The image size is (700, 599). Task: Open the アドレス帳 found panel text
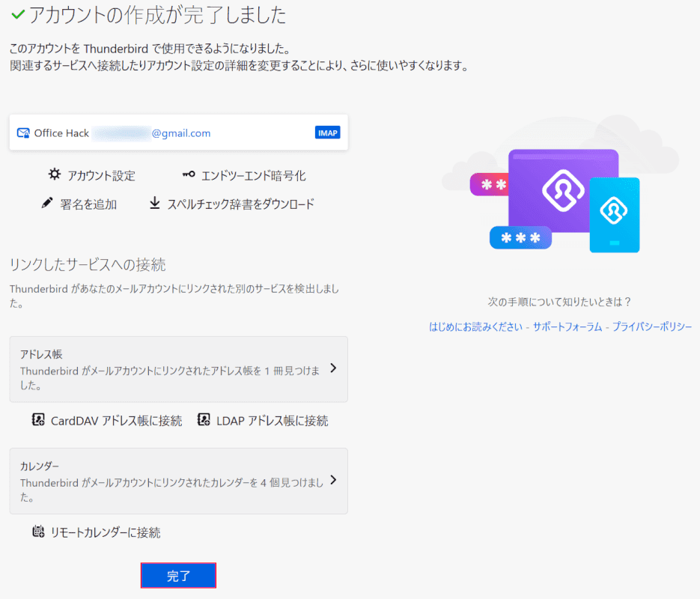(x=170, y=377)
